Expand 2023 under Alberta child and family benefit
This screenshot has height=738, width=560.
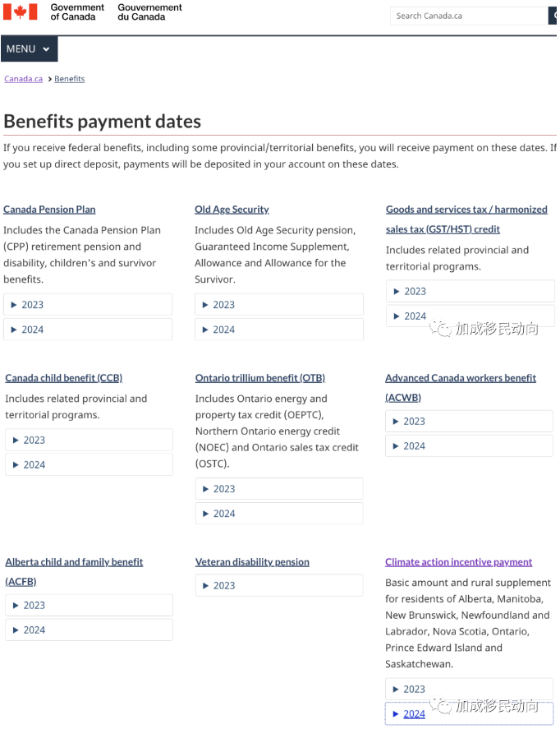click(x=89, y=605)
